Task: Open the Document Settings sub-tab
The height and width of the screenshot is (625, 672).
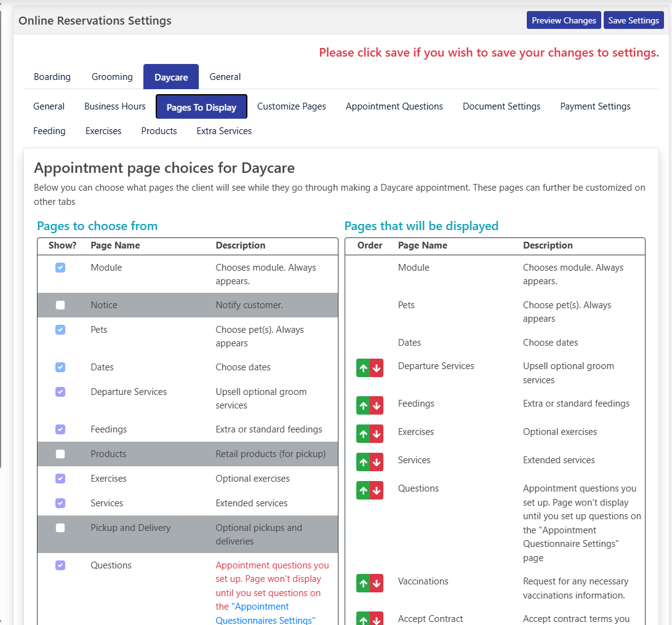Action: (502, 106)
